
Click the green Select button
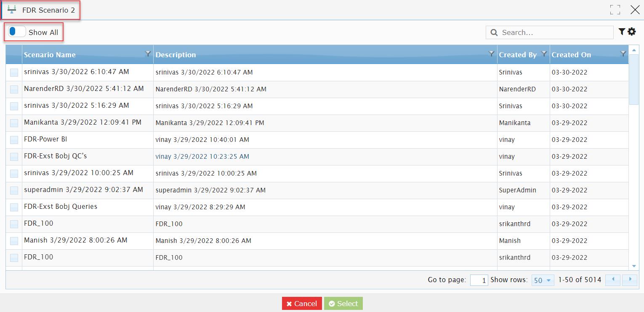pyautogui.click(x=343, y=304)
